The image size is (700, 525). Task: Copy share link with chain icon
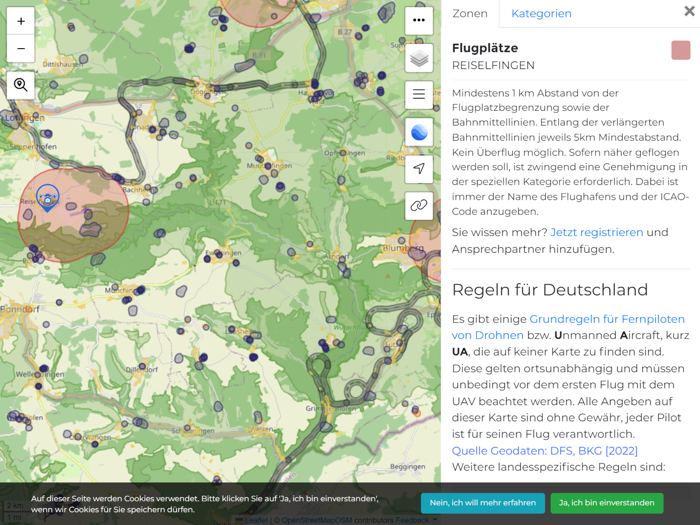[419, 206]
